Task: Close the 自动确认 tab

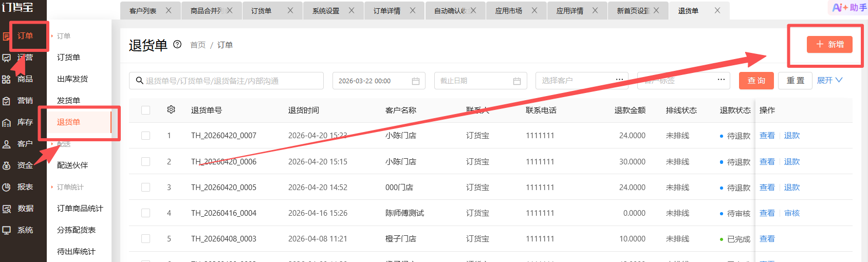Action: 473,10
